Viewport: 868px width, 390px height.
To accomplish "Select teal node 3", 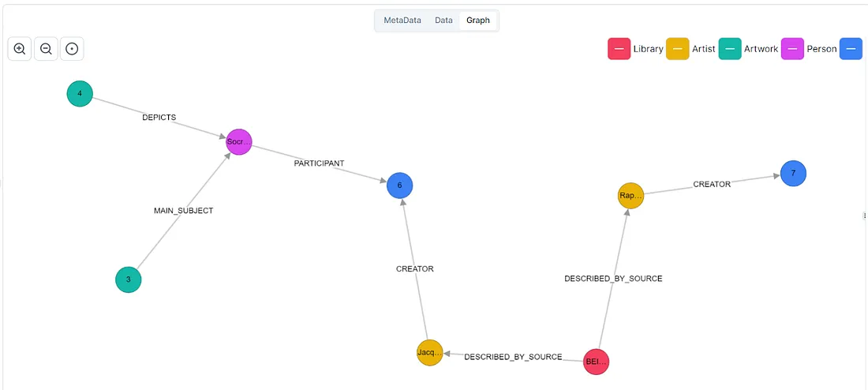I will [129, 279].
